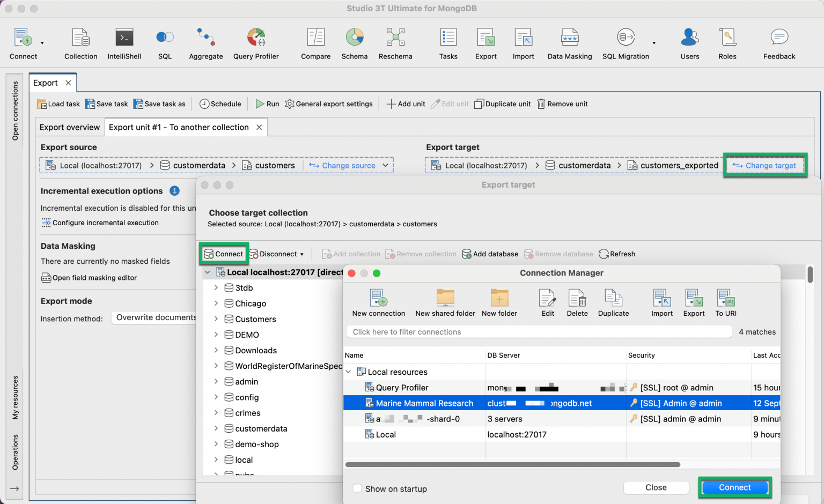Open the Schema analyzer

point(355,42)
